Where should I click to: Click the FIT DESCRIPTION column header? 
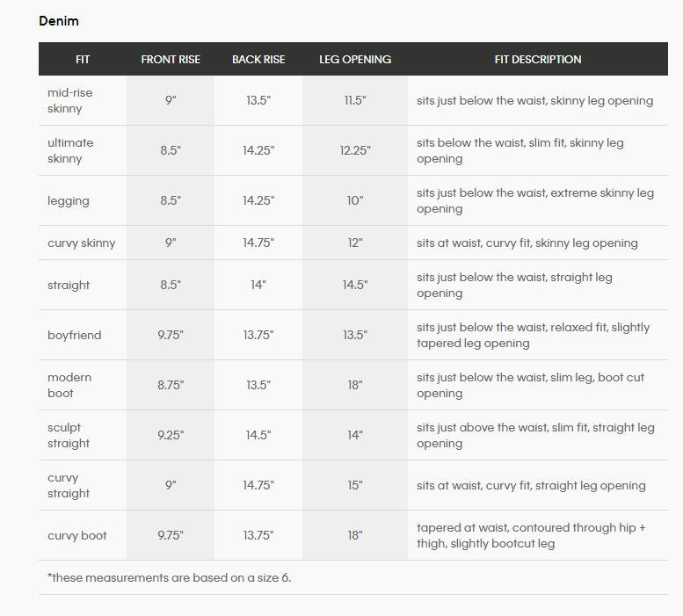click(x=537, y=60)
